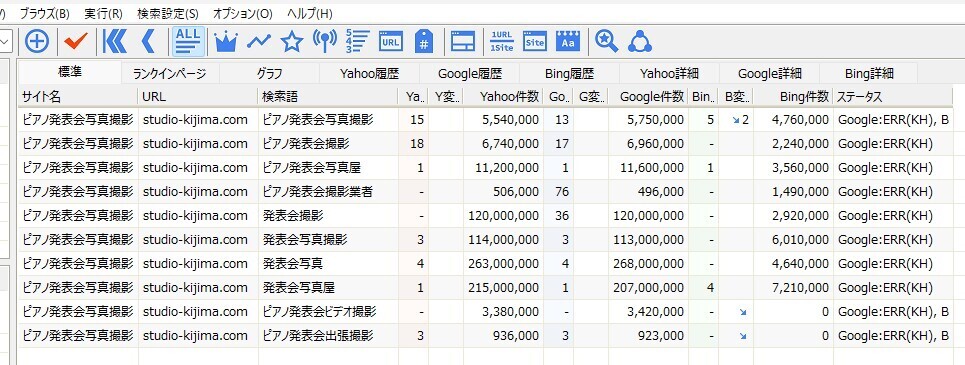The width and height of the screenshot is (965, 365).
Task: Click Yahoo count 5,540,000 cell
Action: pos(503,119)
